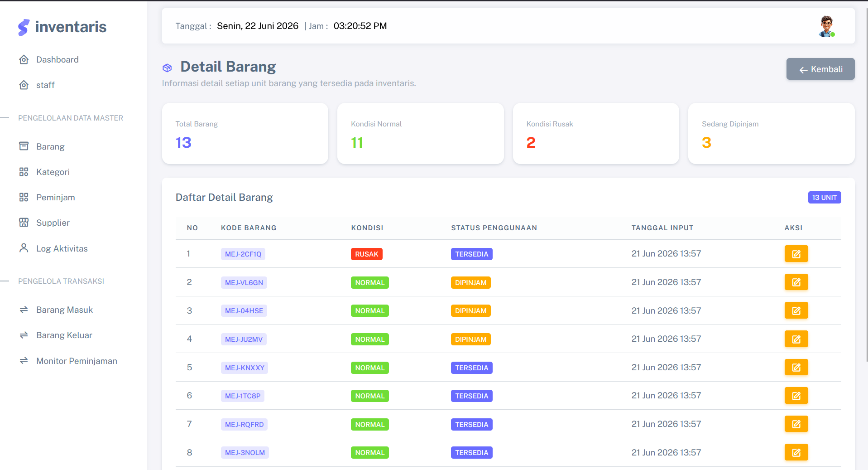This screenshot has width=868, height=470.
Task: Click the NORMAL badge for MEJ-RQFRD
Action: point(370,424)
